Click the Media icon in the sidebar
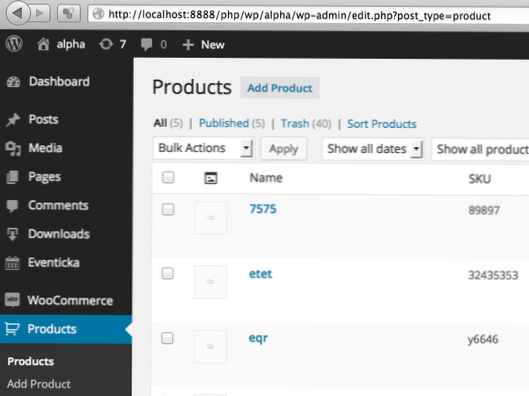529x396 pixels. (x=13, y=148)
